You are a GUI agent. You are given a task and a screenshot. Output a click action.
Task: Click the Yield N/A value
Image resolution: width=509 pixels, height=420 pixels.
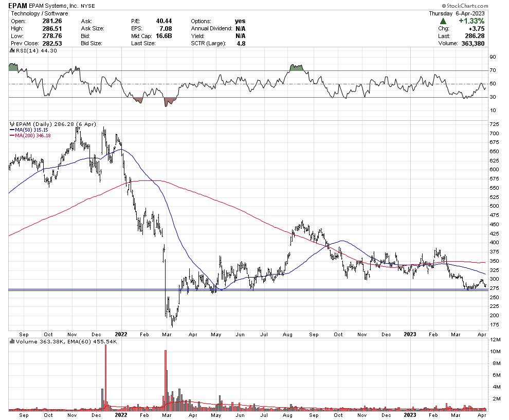click(x=240, y=35)
